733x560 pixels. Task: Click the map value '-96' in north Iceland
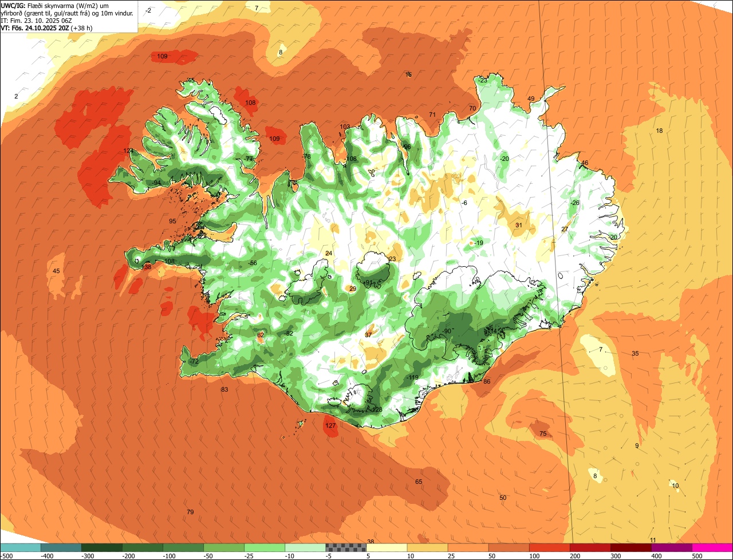tap(406, 147)
